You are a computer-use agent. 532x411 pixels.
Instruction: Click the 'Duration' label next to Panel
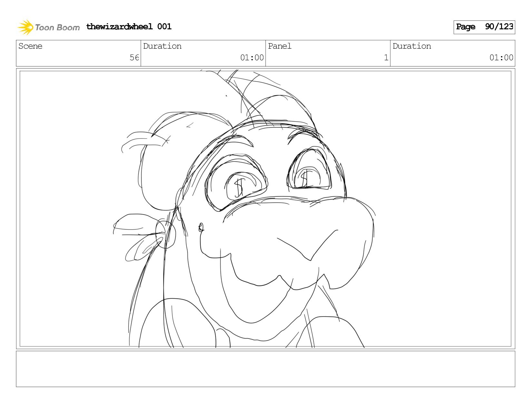pos(412,46)
